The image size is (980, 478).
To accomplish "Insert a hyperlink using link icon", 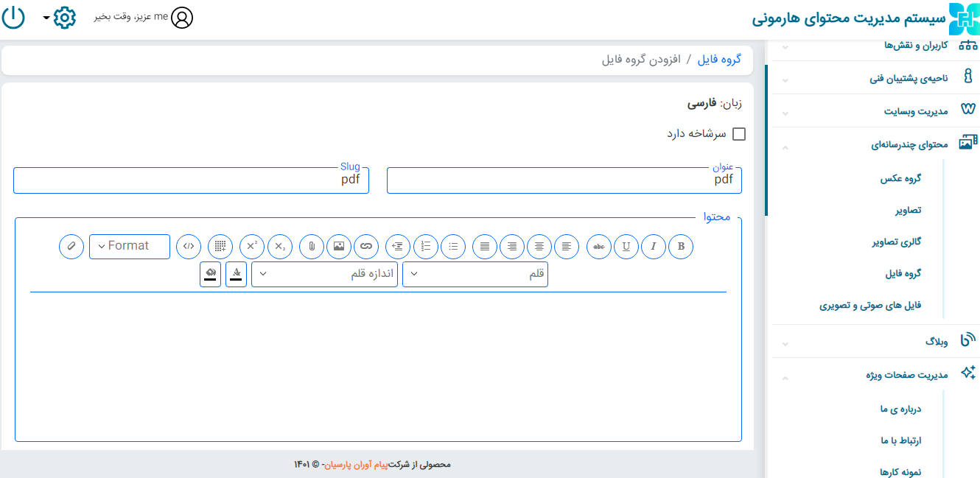I will [366, 247].
